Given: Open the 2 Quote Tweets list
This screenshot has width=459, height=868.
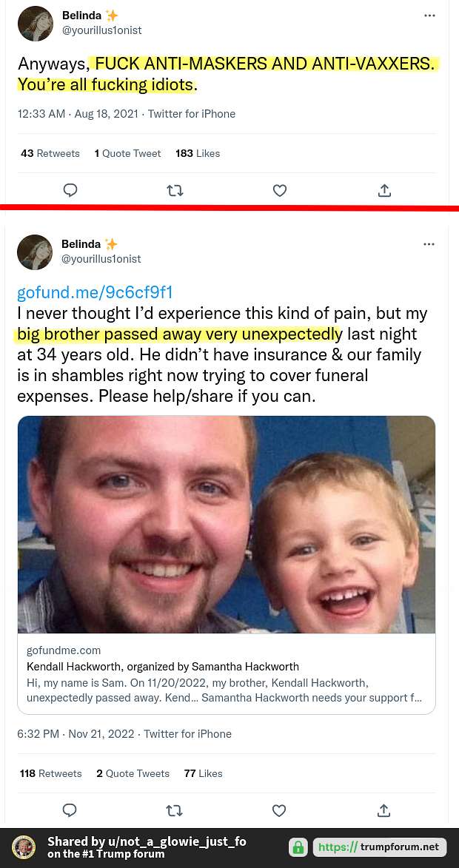Looking at the screenshot, I should [x=133, y=773].
